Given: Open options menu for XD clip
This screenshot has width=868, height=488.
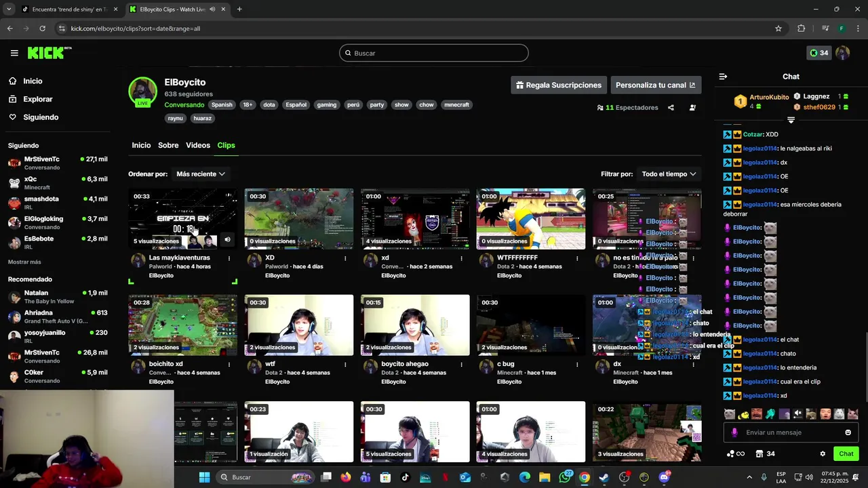Looking at the screenshot, I should [x=345, y=258].
